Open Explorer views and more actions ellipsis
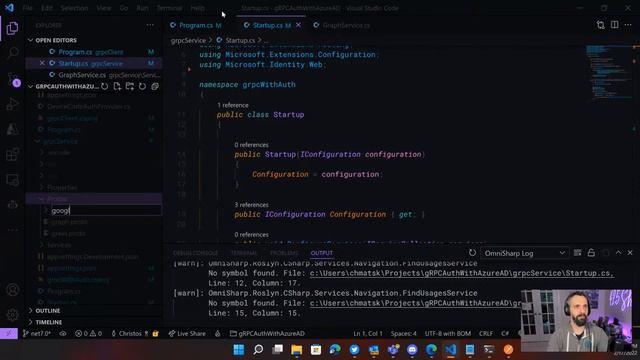 pos(150,25)
